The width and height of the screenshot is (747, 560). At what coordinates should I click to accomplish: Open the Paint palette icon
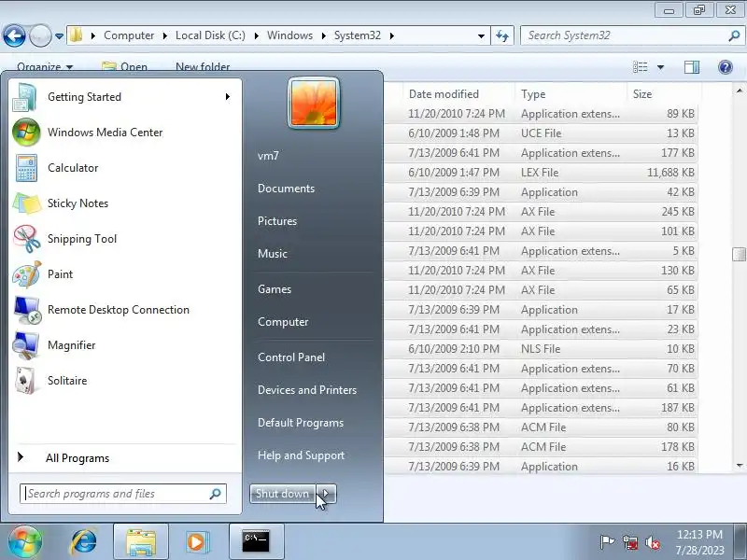coord(26,274)
